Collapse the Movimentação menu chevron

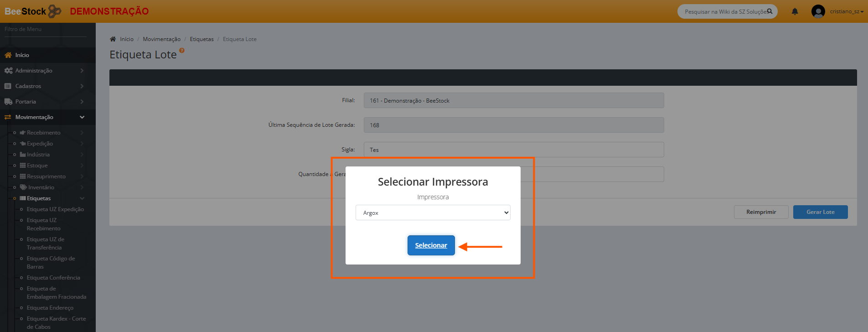(x=82, y=117)
